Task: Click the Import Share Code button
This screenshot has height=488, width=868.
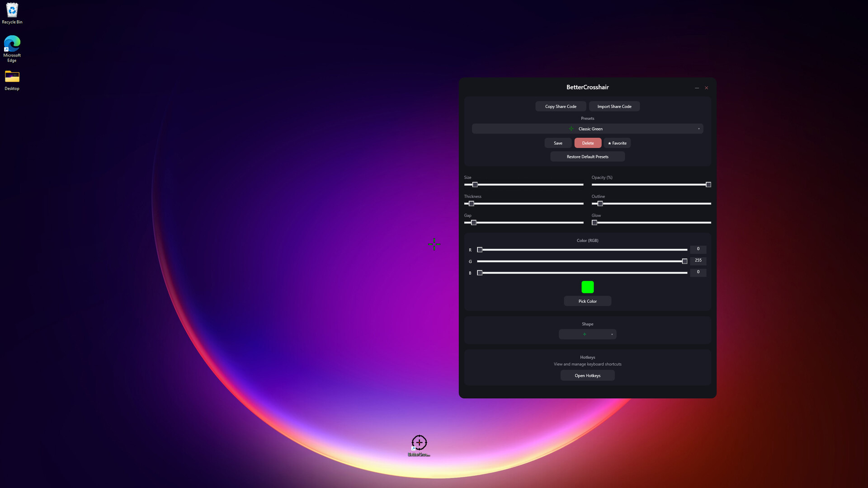Action: [x=614, y=107]
